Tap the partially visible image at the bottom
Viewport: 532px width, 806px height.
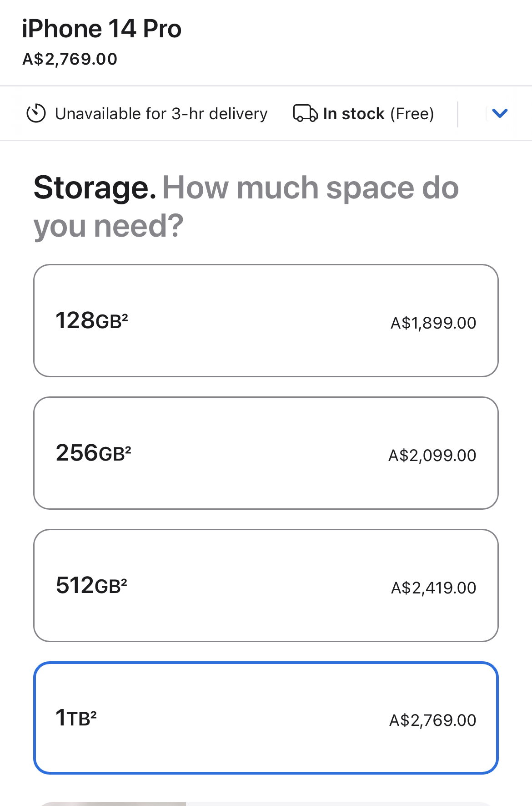(114, 803)
